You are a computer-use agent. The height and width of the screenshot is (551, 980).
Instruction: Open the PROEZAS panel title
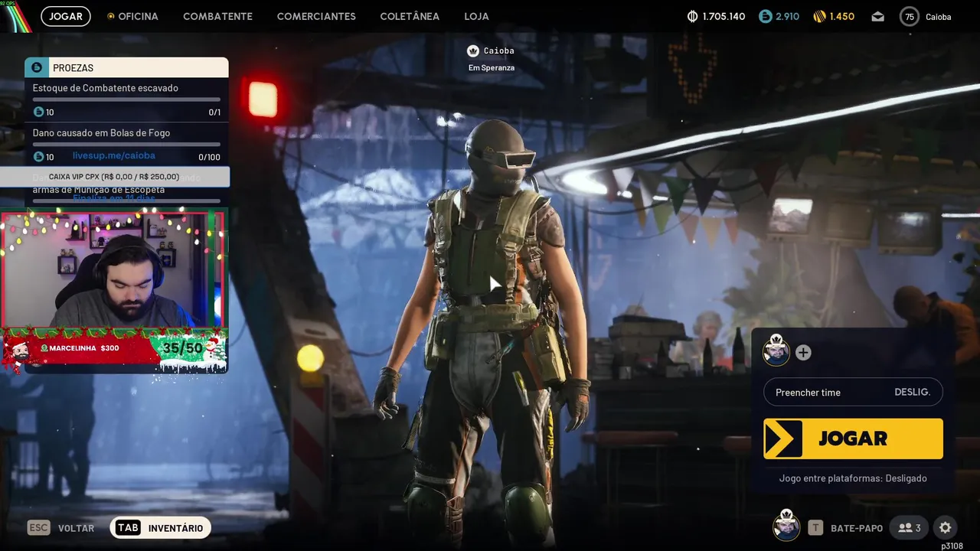(x=73, y=68)
